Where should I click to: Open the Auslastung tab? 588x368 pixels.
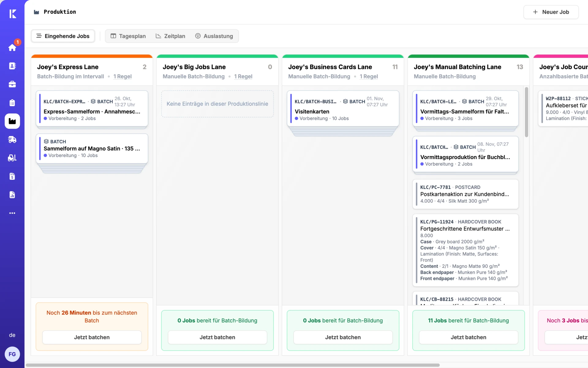point(214,36)
